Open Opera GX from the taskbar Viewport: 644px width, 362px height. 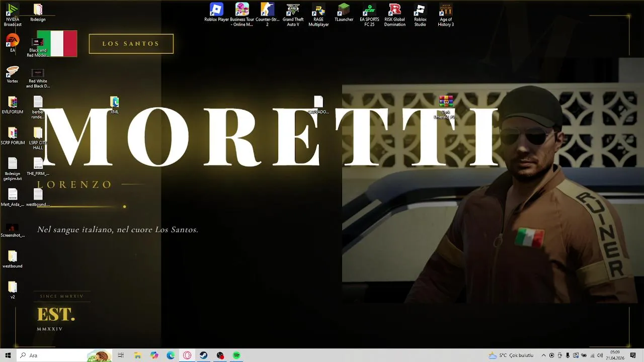click(x=187, y=355)
